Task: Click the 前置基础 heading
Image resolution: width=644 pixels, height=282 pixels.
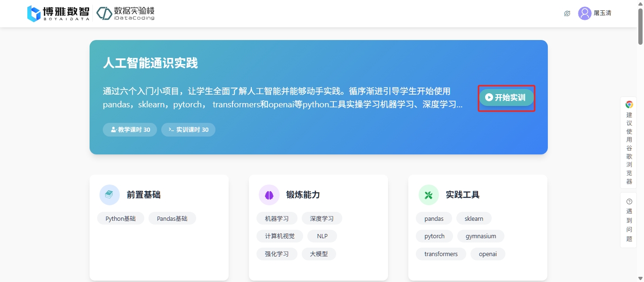Action: [x=143, y=195]
